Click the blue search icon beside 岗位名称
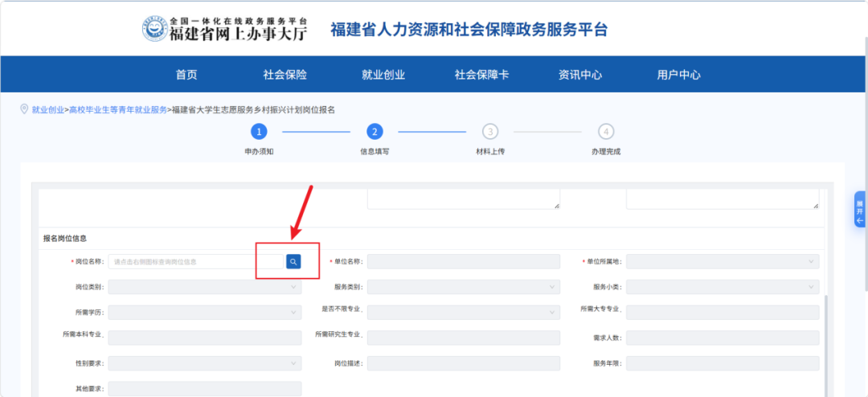 coord(293,261)
